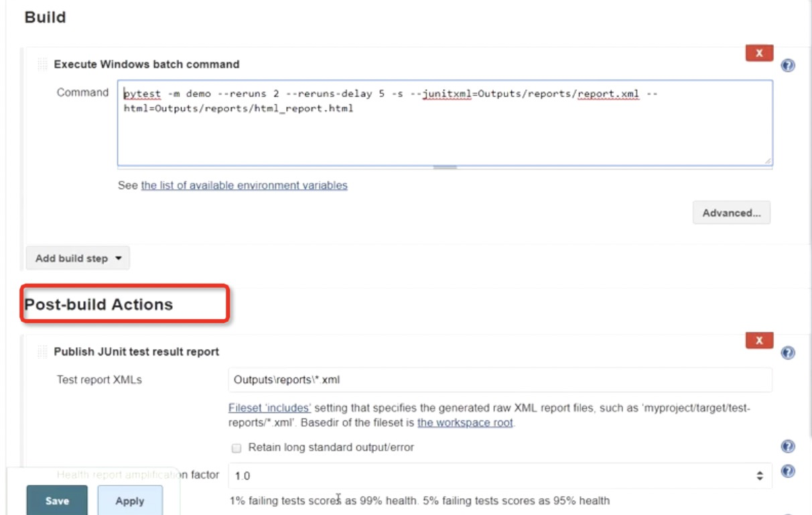Open help for Publish JUnit test result report
Image resolution: width=812 pixels, height=515 pixels.
pos(788,353)
